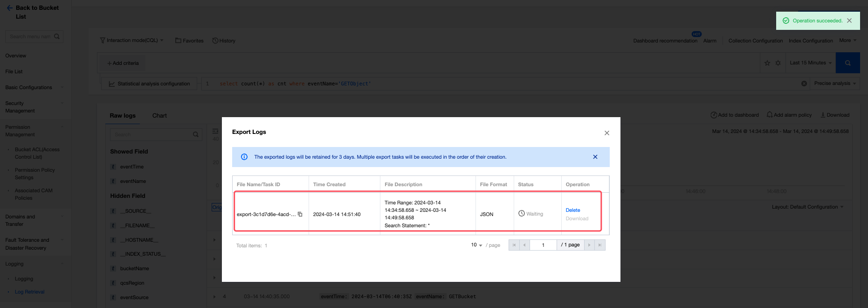The image size is (868, 308).
Task: Switch to Chart tab
Action: click(159, 116)
